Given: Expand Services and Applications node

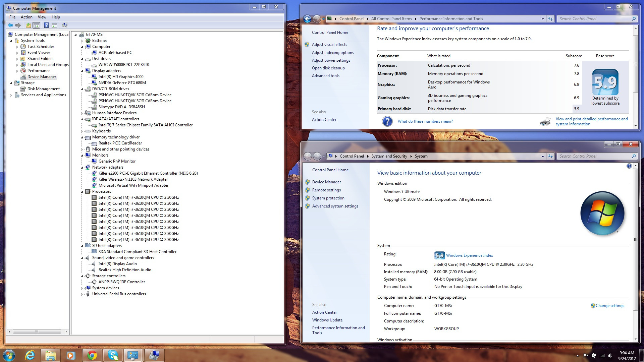Looking at the screenshot, I should click(x=11, y=95).
